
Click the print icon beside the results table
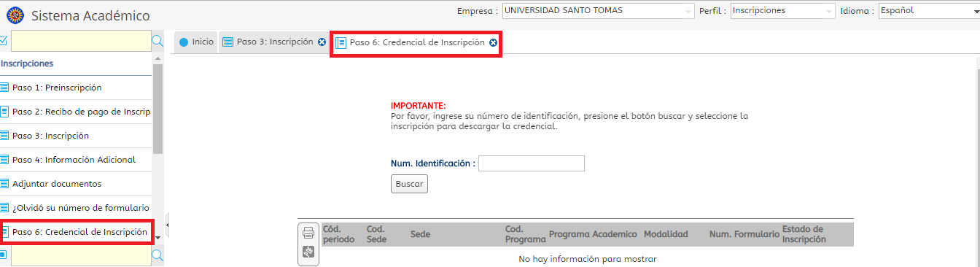308,233
